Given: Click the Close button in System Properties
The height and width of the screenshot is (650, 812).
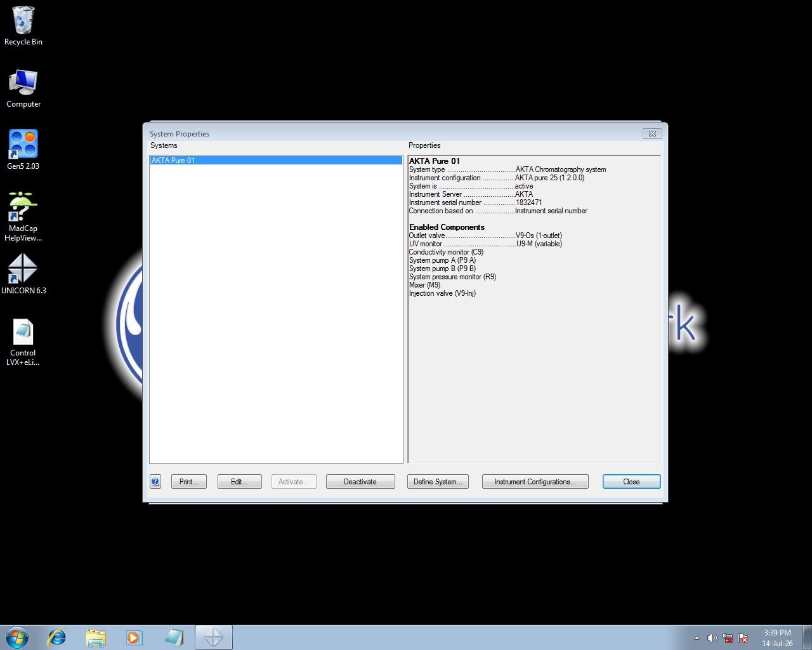Looking at the screenshot, I should [x=631, y=482].
